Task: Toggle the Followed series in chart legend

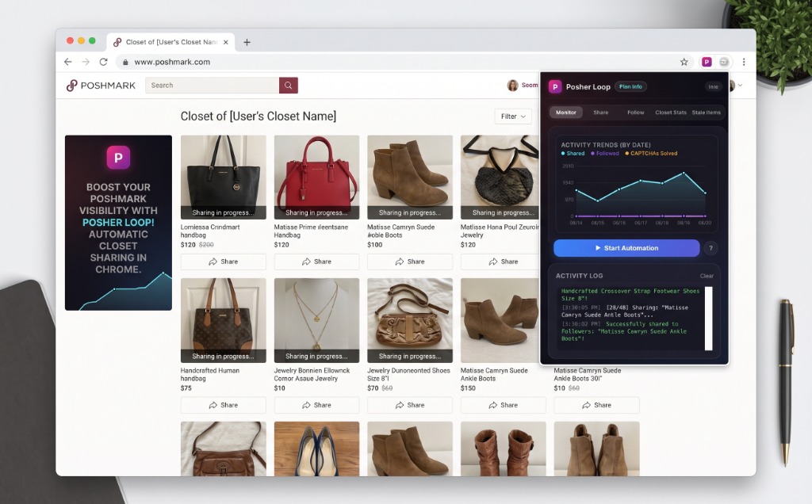Action: pos(605,154)
